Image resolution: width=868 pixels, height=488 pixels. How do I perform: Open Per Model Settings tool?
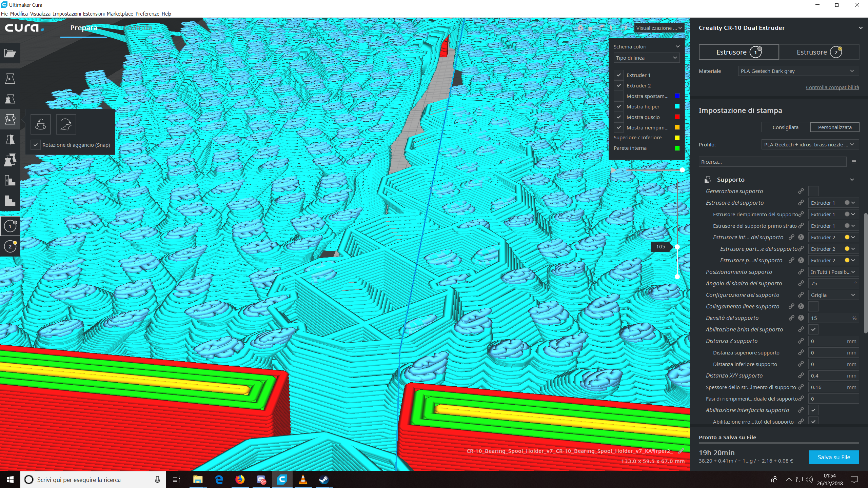[10, 160]
